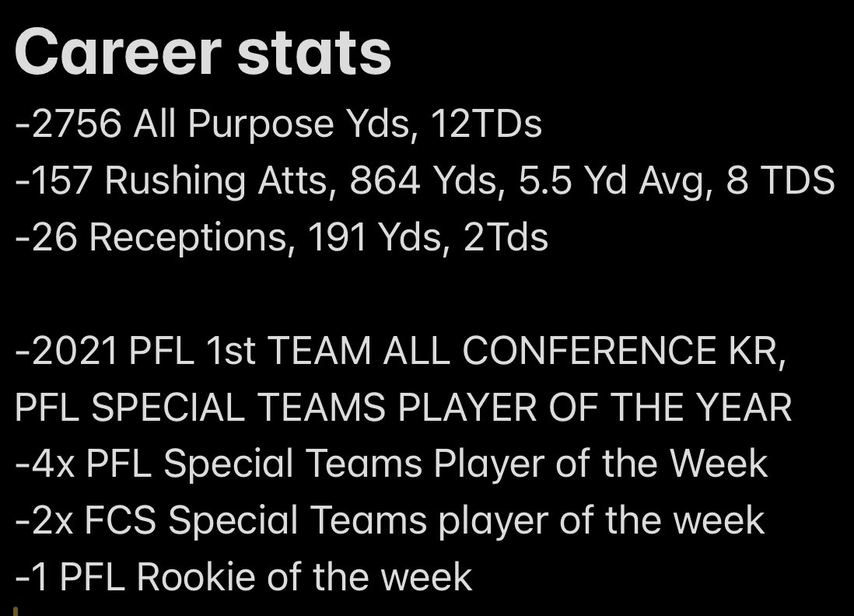Click lowercase player of the week text

[x=602, y=520]
